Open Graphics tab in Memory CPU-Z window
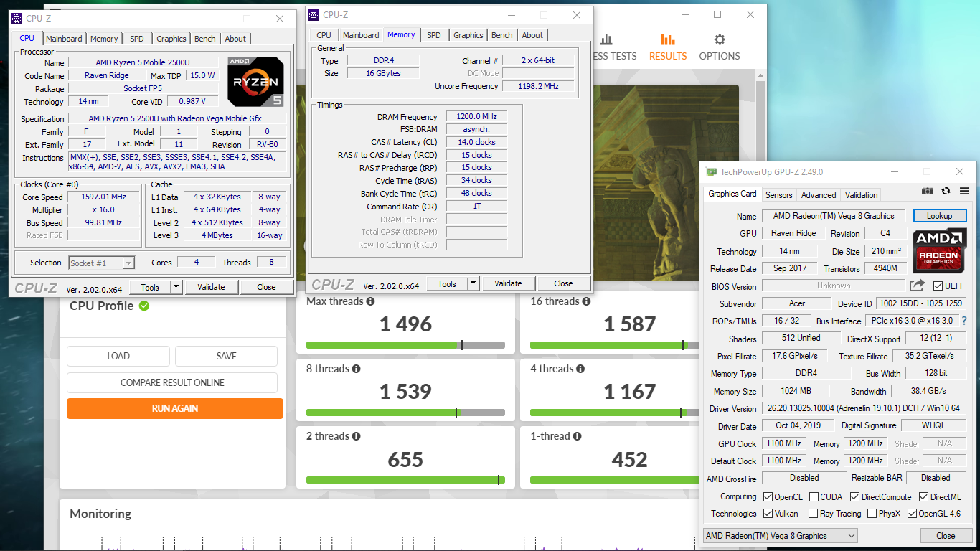980x551 pixels. point(468,35)
